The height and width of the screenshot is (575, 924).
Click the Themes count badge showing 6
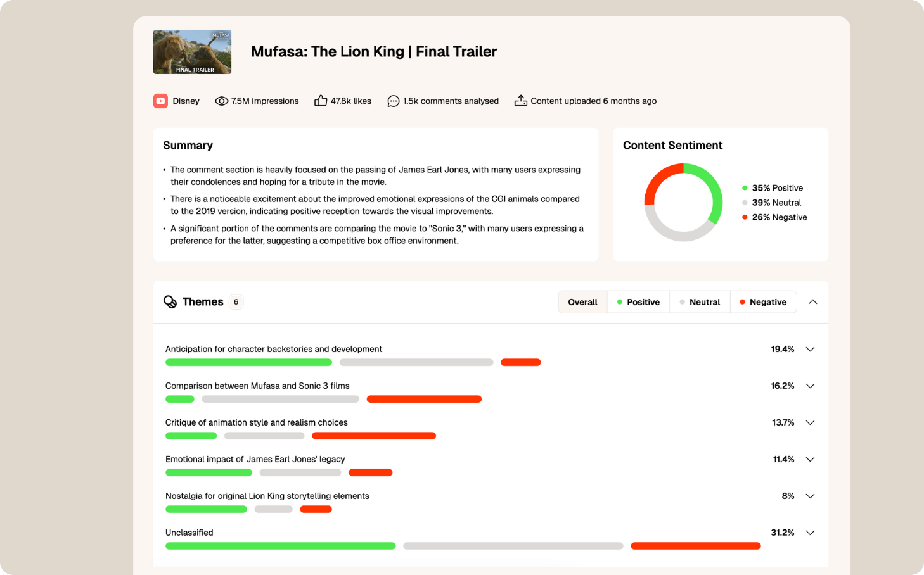tap(236, 302)
